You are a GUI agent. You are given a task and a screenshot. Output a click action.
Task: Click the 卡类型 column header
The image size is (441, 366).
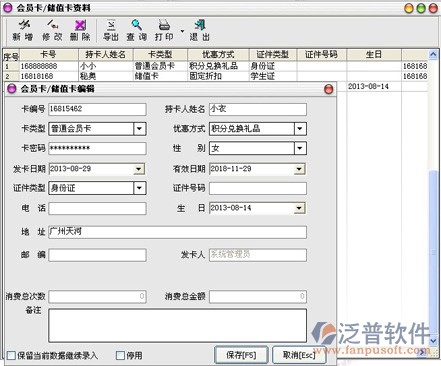pyautogui.click(x=160, y=55)
